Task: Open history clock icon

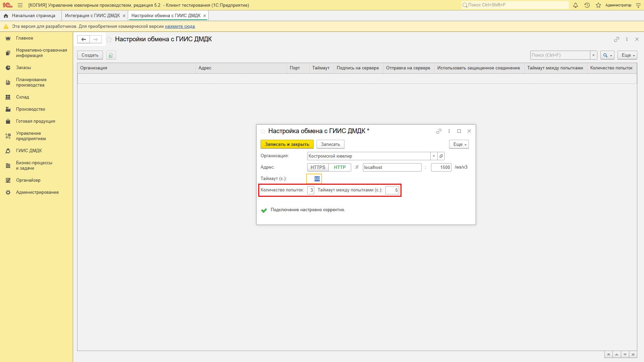Action: [587, 5]
